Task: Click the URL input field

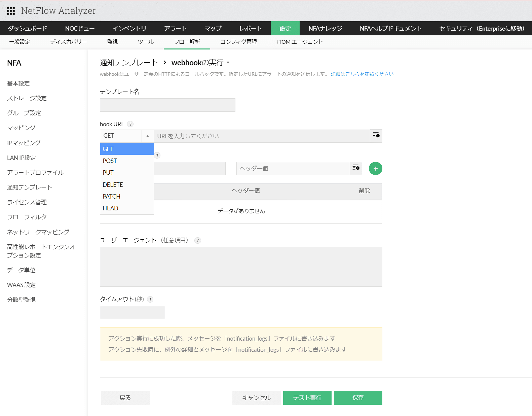Action: click(x=262, y=136)
